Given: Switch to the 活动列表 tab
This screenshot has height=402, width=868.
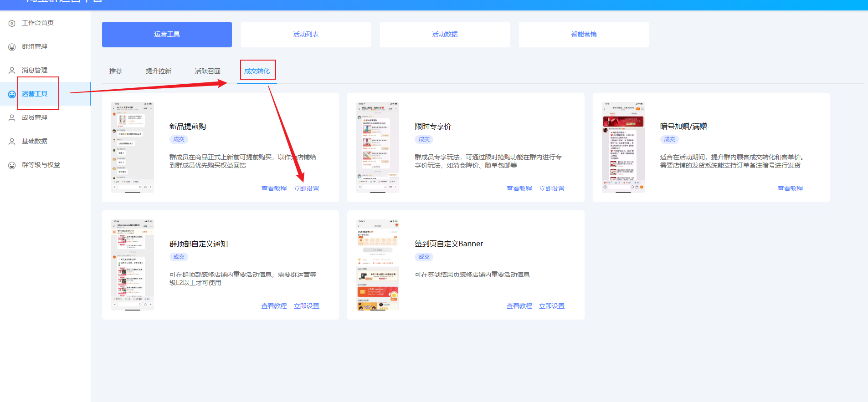Looking at the screenshot, I should point(306,35).
